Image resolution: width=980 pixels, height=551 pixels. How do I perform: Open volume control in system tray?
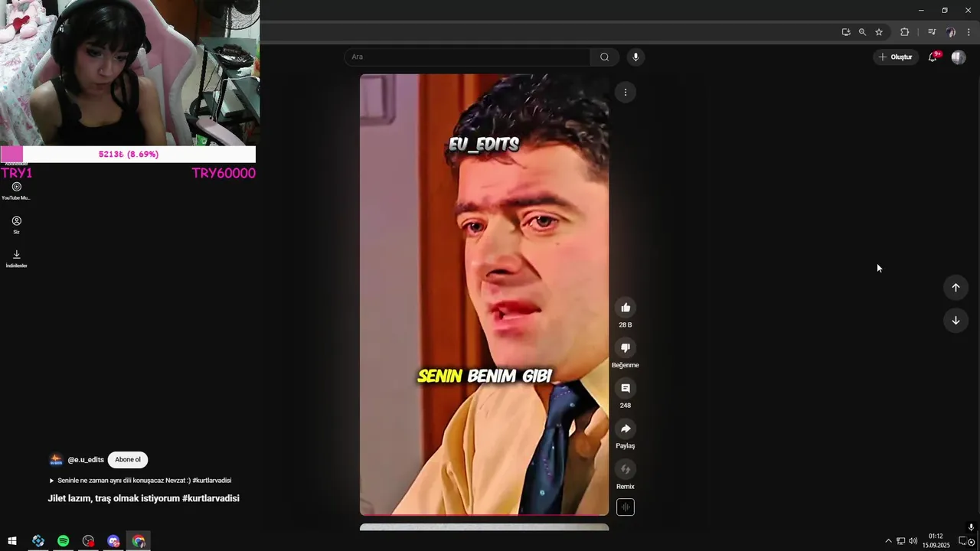[x=913, y=541]
